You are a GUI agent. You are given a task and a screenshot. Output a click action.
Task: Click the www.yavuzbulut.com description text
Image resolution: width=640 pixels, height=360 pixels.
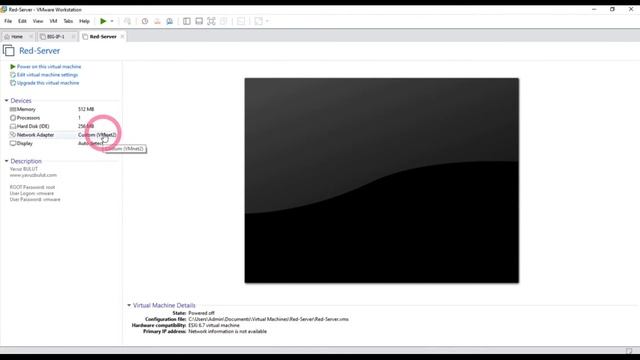click(33, 175)
